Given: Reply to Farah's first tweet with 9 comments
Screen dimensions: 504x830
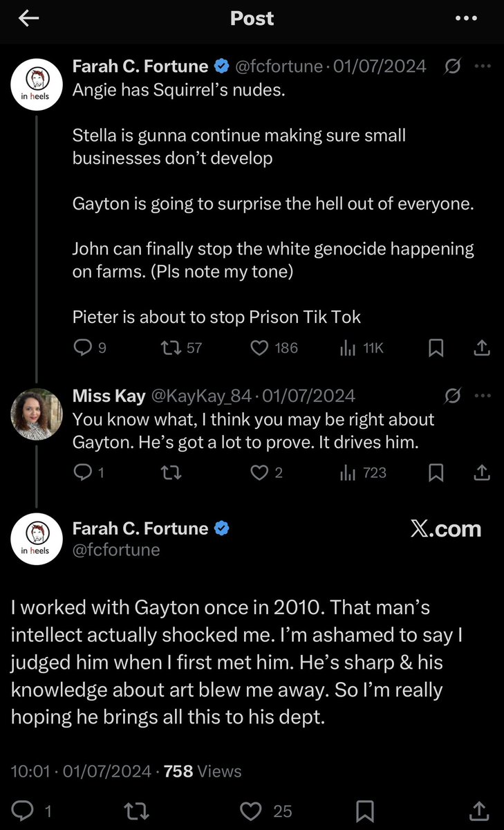Looking at the screenshot, I should click(82, 348).
